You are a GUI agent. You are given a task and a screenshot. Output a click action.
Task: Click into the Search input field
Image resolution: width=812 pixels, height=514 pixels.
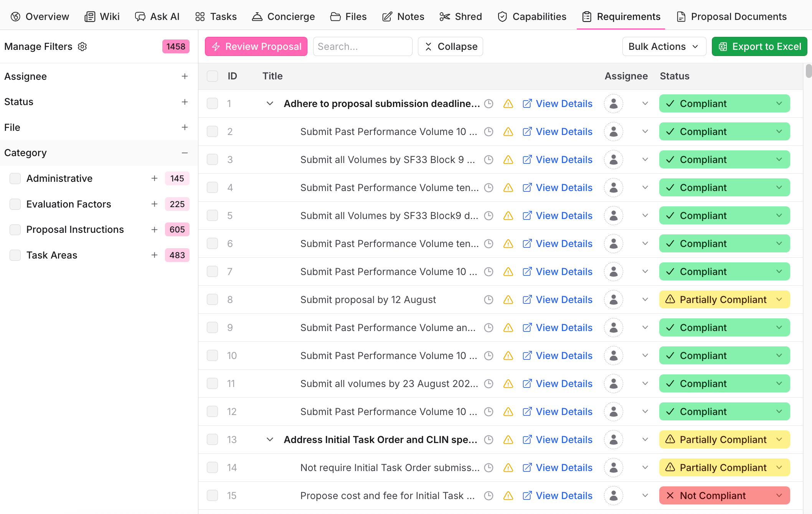pos(363,46)
